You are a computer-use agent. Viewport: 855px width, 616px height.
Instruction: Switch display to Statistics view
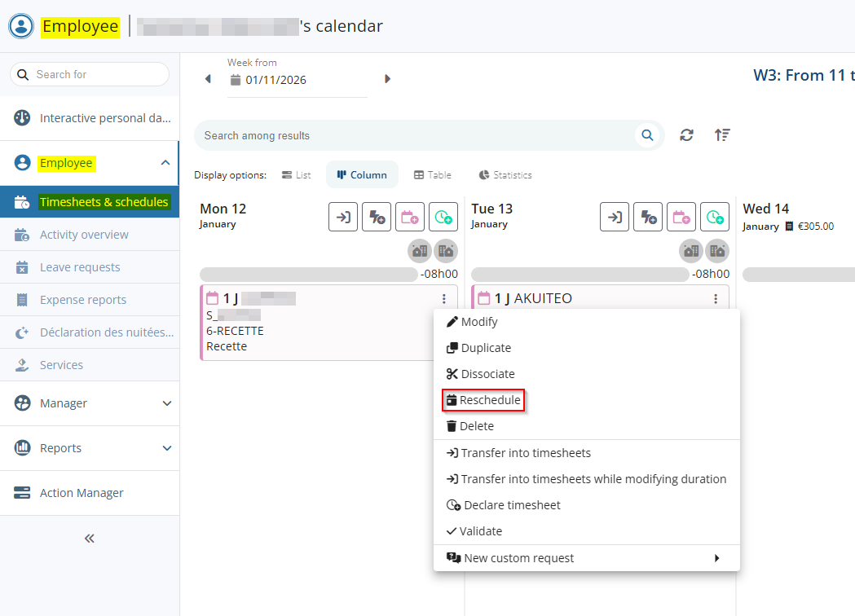505,175
